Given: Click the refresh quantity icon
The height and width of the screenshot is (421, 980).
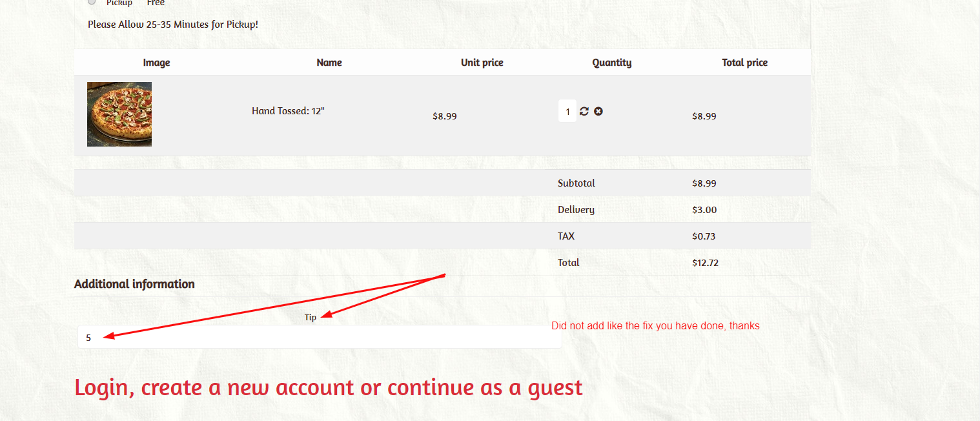Looking at the screenshot, I should (584, 111).
